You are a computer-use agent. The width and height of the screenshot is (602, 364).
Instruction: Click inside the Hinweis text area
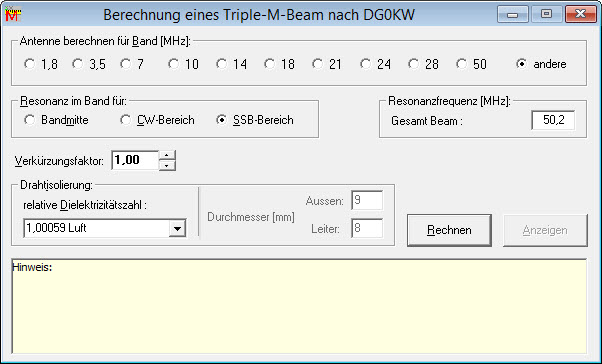[299, 306]
